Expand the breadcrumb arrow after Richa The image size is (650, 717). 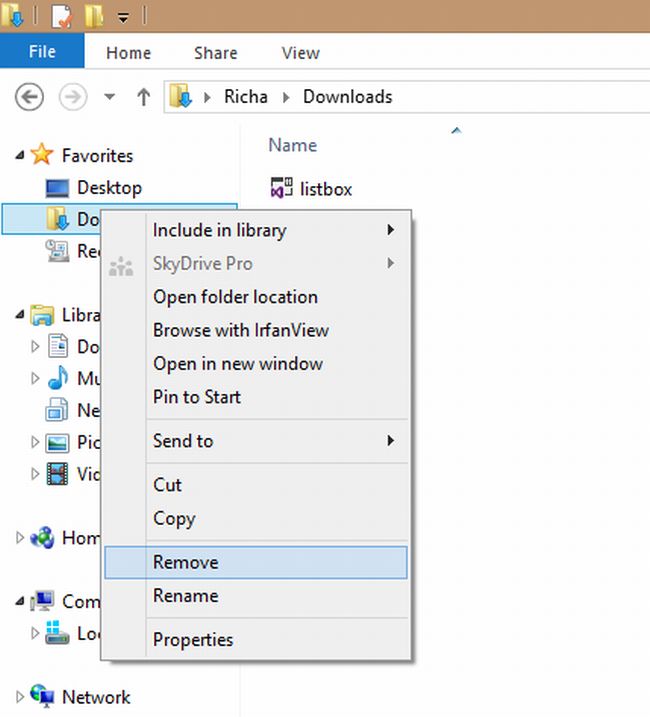[286, 97]
